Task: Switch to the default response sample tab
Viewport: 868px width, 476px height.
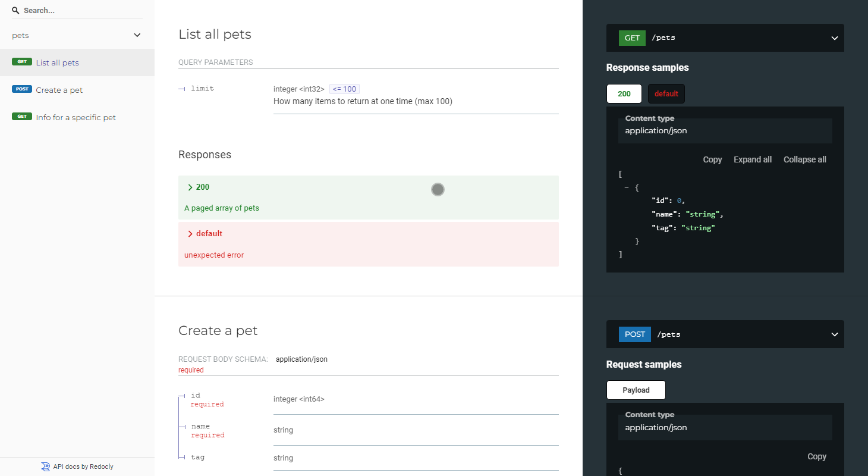Action: (x=666, y=93)
